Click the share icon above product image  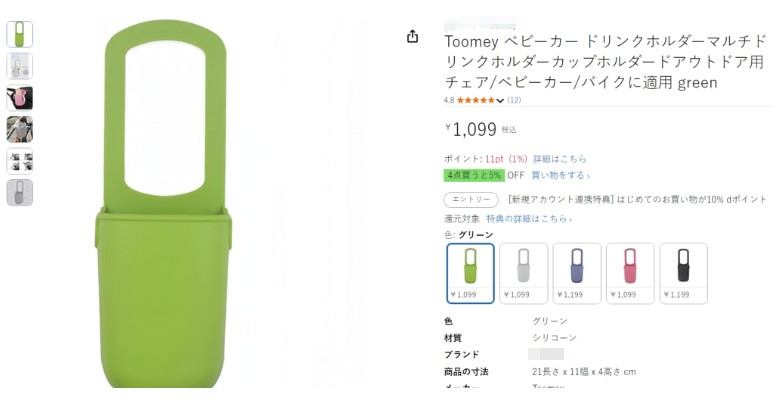[412, 36]
